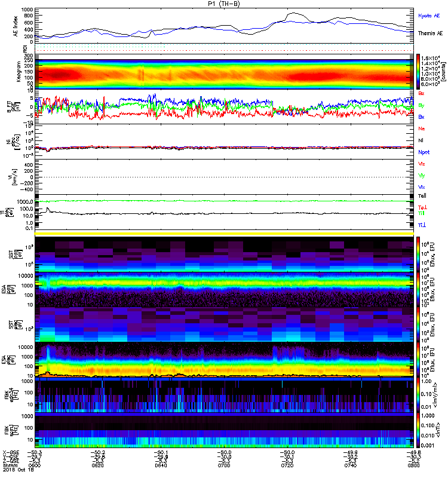
Task: Select the green "Viy" legend label
Action: point(422,176)
